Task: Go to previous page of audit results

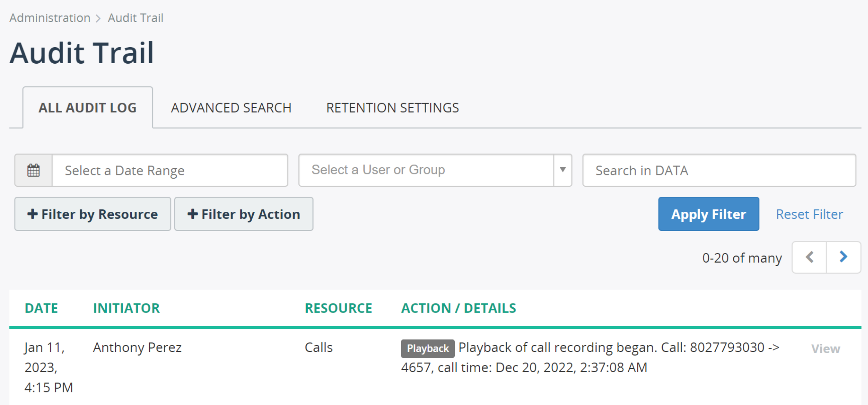Action: click(x=810, y=257)
